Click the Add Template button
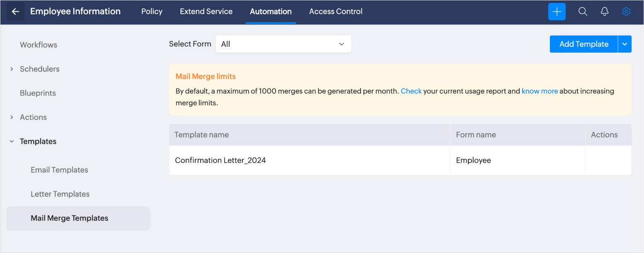 click(583, 44)
